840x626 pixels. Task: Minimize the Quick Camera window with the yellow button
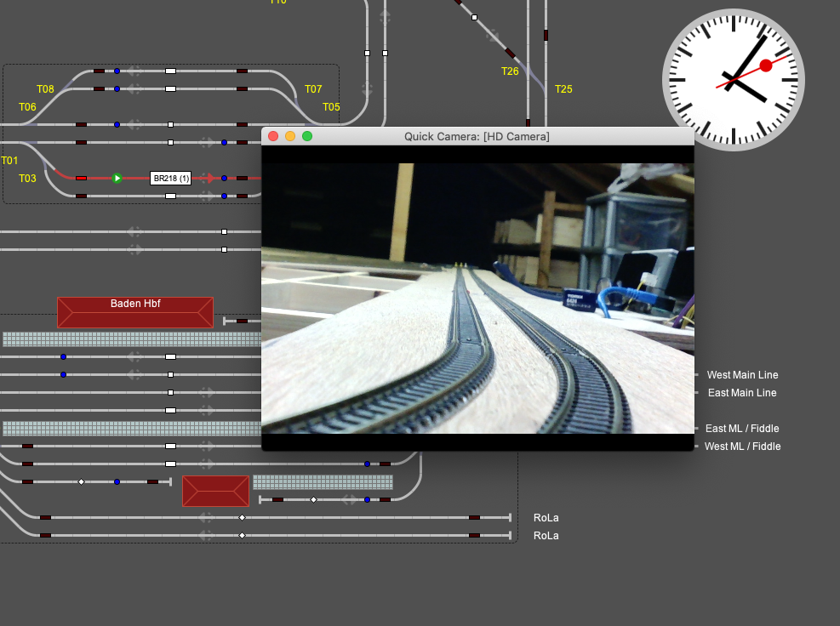point(290,136)
